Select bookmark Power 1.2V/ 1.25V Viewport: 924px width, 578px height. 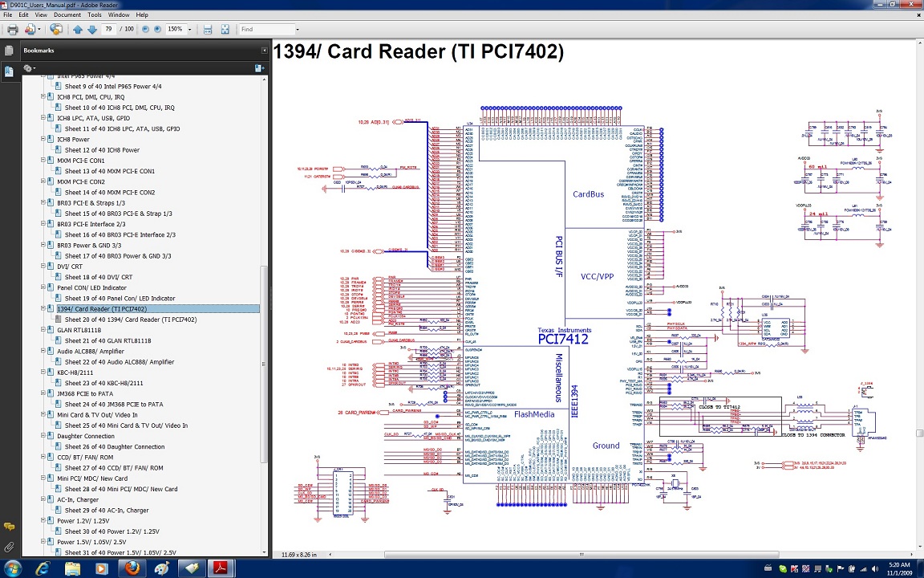[x=83, y=521]
